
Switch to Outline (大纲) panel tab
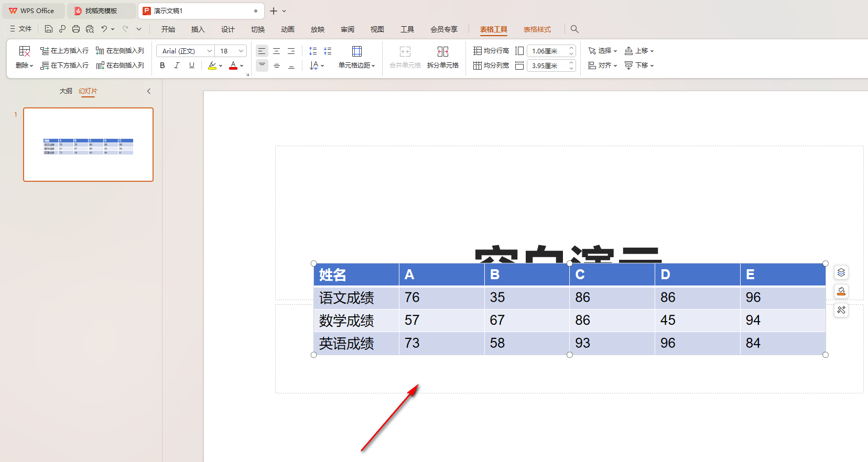66,91
